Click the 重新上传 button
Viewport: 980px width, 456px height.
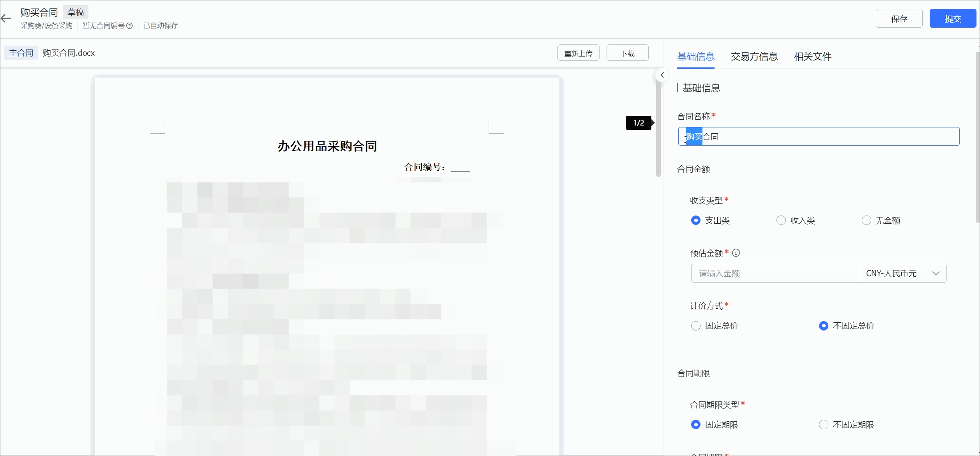pyautogui.click(x=578, y=53)
